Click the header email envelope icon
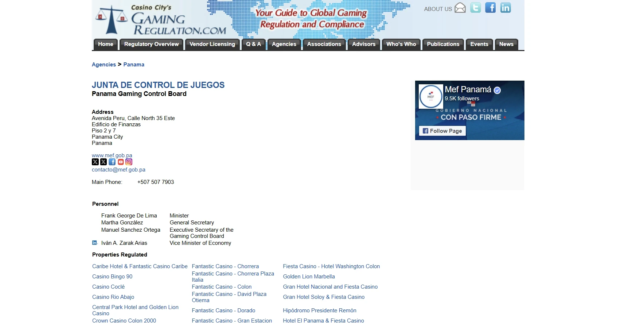 click(x=460, y=8)
